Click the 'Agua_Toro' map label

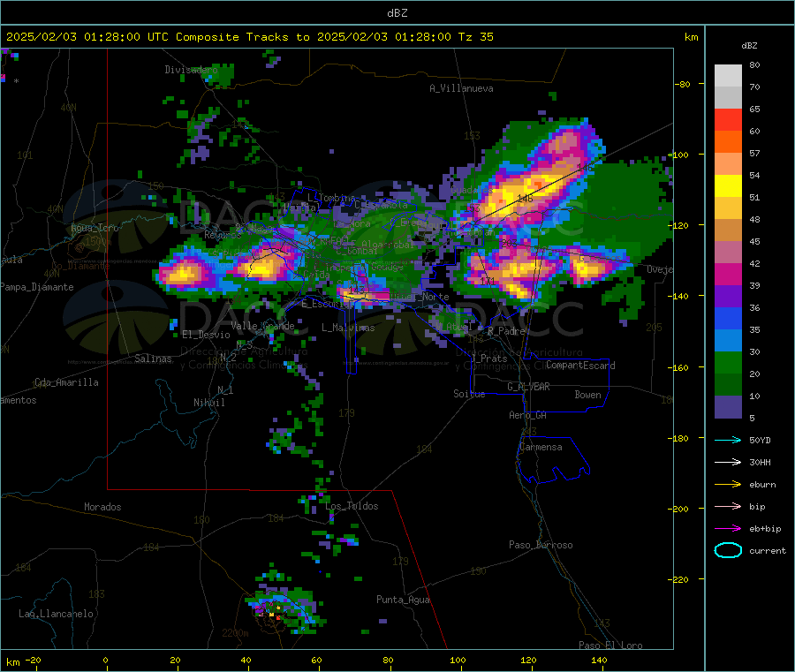(x=95, y=228)
